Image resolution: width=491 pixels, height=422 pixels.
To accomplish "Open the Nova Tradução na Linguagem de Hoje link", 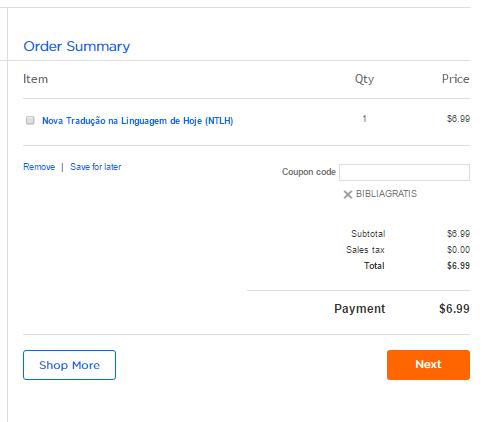I will click(137, 121).
